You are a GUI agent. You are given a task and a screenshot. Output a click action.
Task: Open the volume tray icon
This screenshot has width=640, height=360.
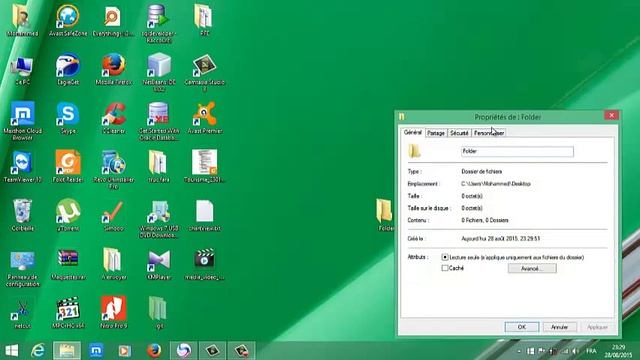tap(576, 351)
